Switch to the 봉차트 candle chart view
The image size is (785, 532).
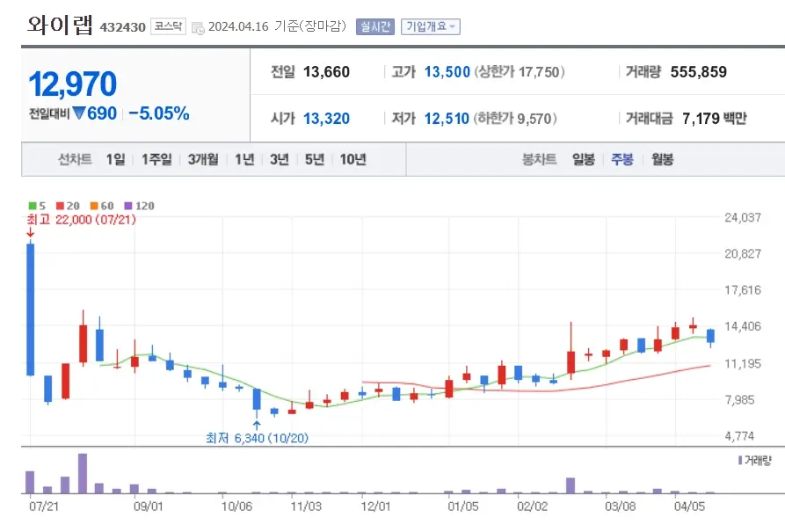[539, 160]
